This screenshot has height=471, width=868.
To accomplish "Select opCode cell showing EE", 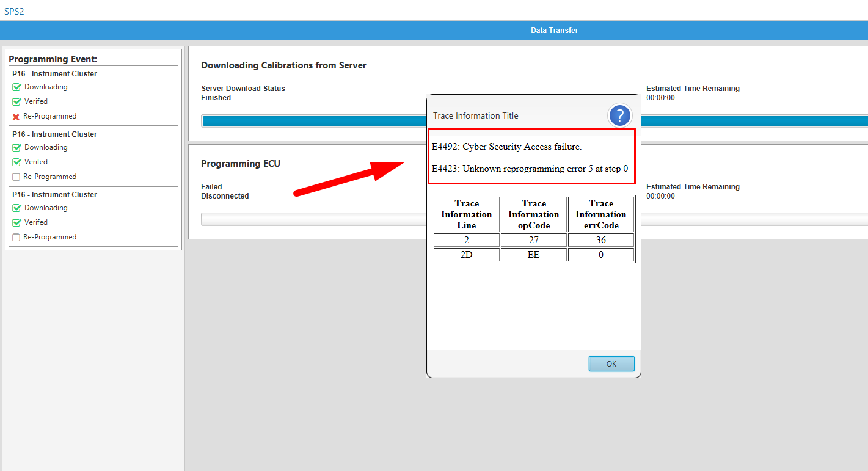I will pos(534,255).
